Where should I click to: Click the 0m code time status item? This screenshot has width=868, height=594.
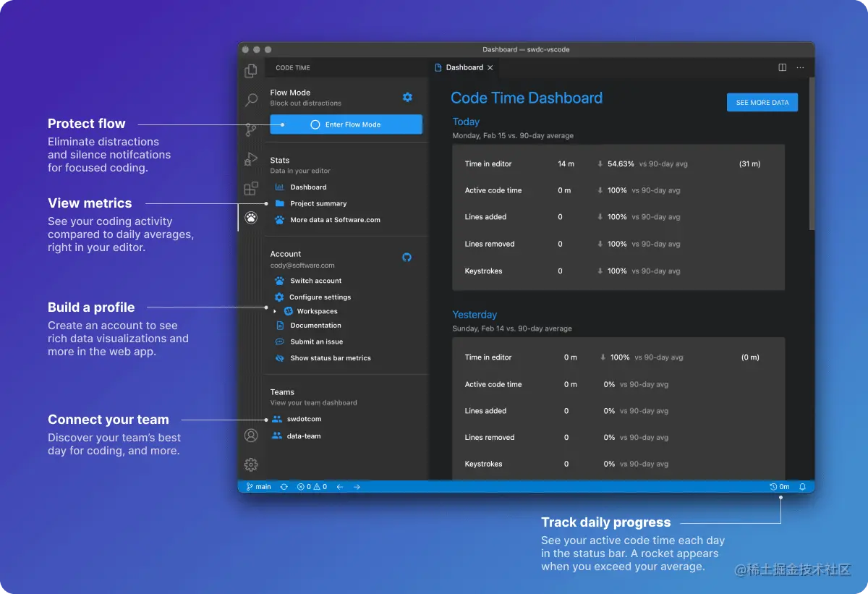coord(780,487)
